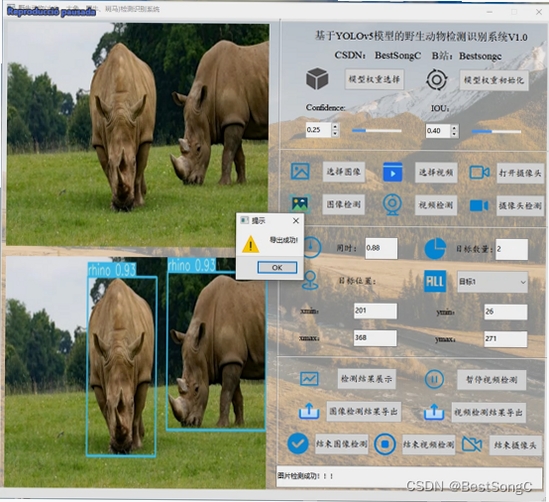Click the camera outline icon beside 打开摄像头
Image resolution: width=549 pixels, height=502 pixels.
(479, 172)
